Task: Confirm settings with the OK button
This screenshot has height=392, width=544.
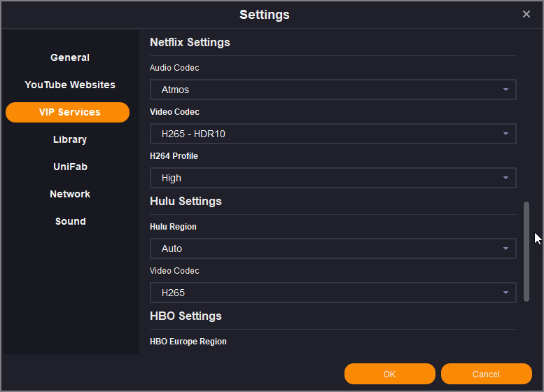Action: click(389, 374)
